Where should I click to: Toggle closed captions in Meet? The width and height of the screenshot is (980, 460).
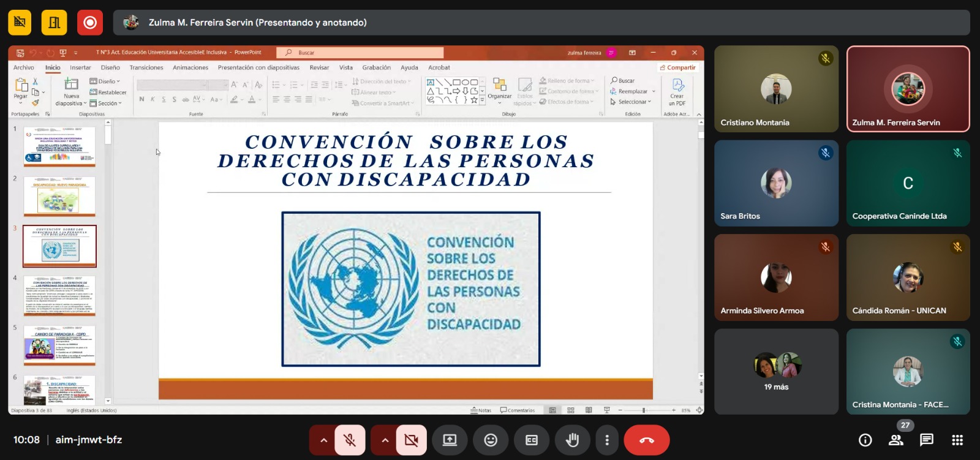tap(532, 440)
